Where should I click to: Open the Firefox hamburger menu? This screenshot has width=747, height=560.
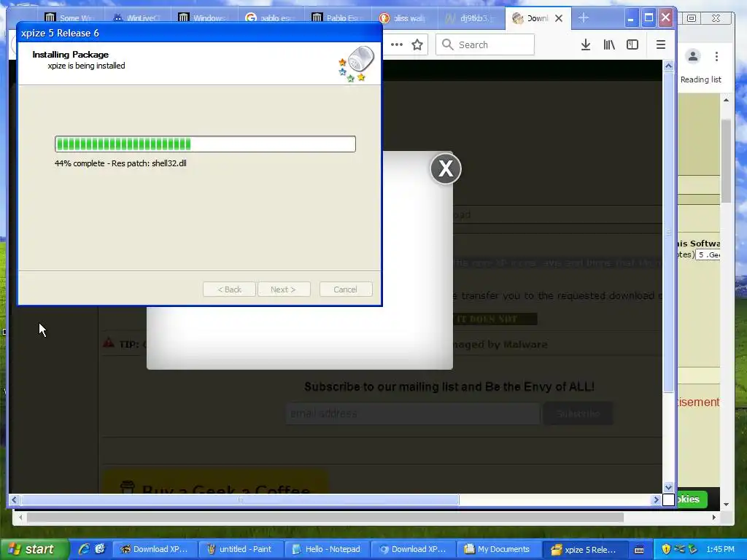660,44
